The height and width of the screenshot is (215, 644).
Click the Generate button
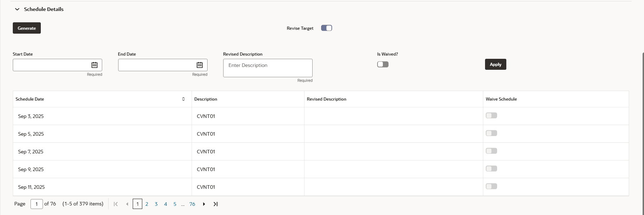click(x=27, y=28)
